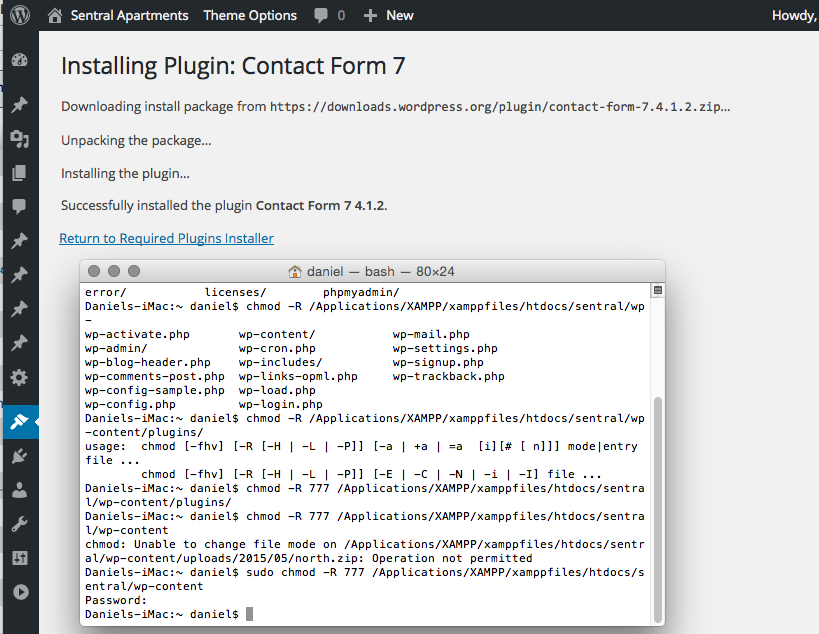This screenshot has height=634, width=819.
Task: Open Plugins using the plug icon
Action: click(x=19, y=456)
